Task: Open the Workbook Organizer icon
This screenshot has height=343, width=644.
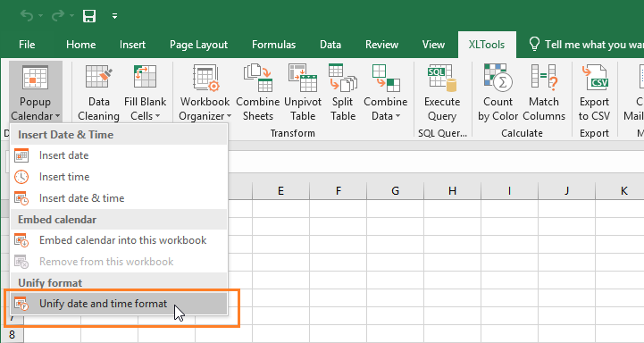Action: [x=205, y=77]
